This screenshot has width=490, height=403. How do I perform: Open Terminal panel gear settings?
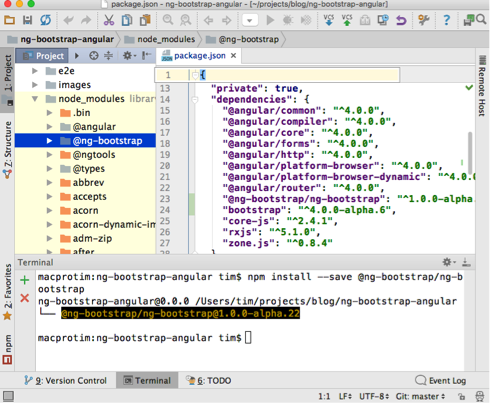coord(449,262)
